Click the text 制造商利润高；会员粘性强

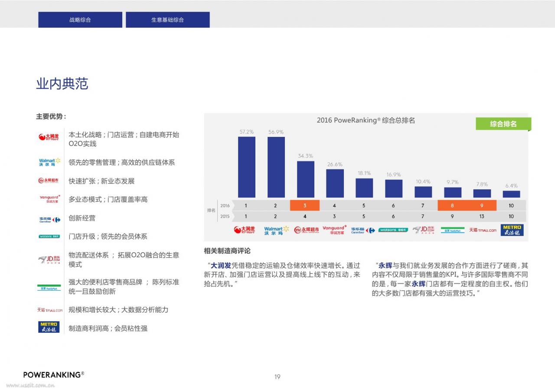pos(108,328)
